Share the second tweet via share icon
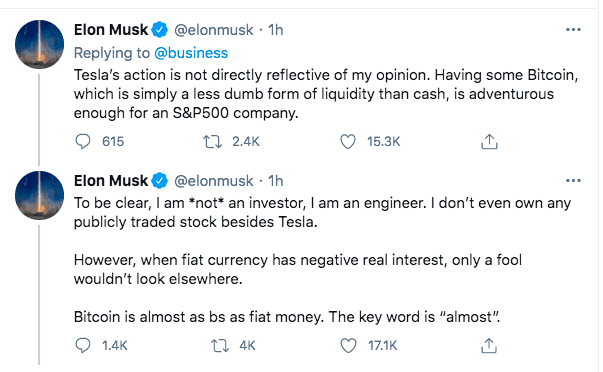The width and height of the screenshot is (603, 372). coord(489,345)
